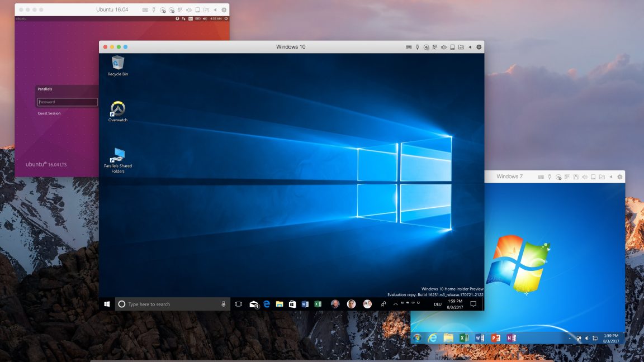Click USB plug icon in Windows 10 window title bar

tap(417, 47)
